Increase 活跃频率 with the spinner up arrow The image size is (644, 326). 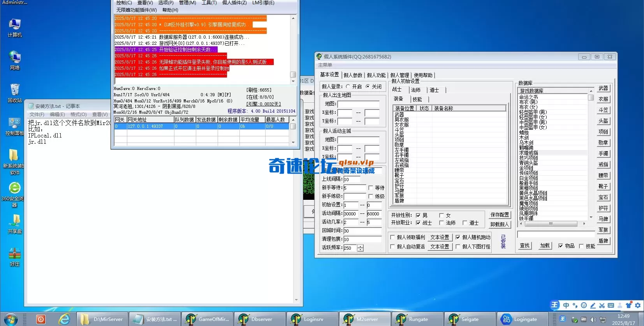tap(360, 246)
